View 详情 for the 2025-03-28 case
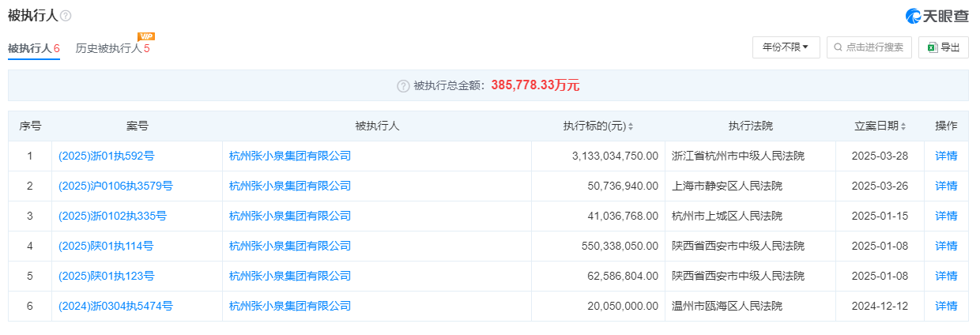This screenshot has width=980, height=335. pyautogui.click(x=946, y=156)
